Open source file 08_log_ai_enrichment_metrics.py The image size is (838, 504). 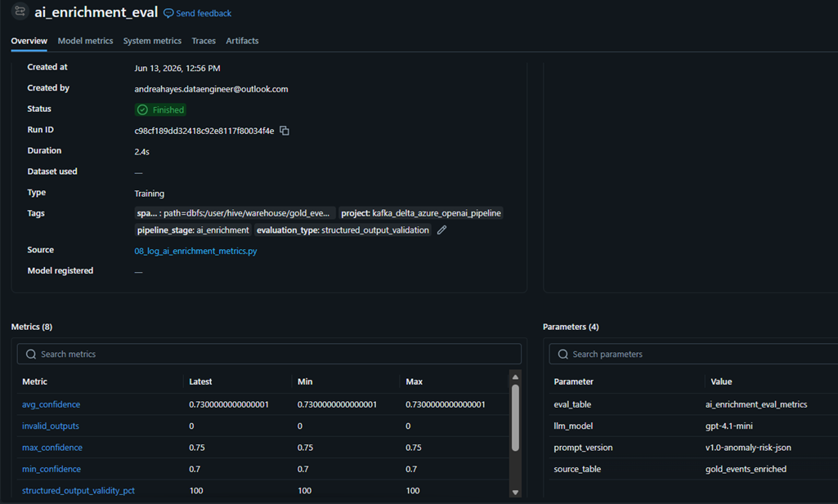[195, 251]
